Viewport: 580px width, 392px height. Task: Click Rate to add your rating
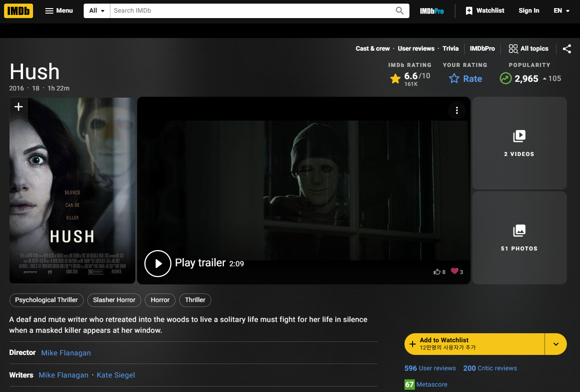point(466,79)
